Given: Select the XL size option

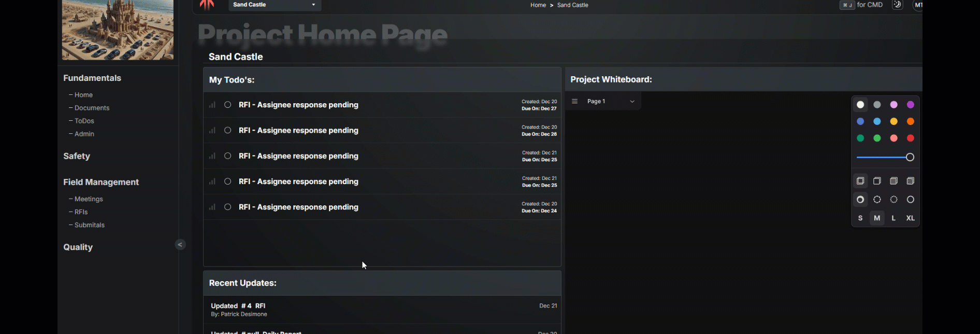Looking at the screenshot, I should [x=910, y=218].
